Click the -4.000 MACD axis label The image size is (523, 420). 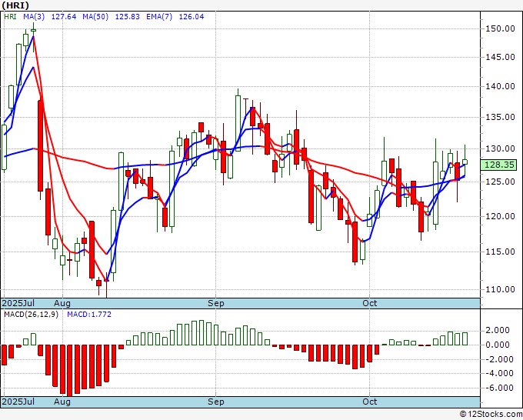[498, 373]
